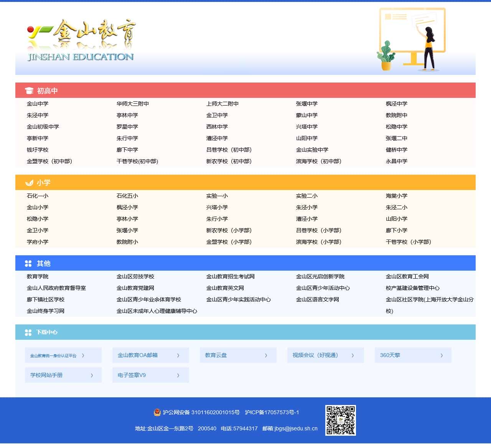Click the four-dot icon beside 其他
Viewport: 491px width, 448px height.
[28, 263]
